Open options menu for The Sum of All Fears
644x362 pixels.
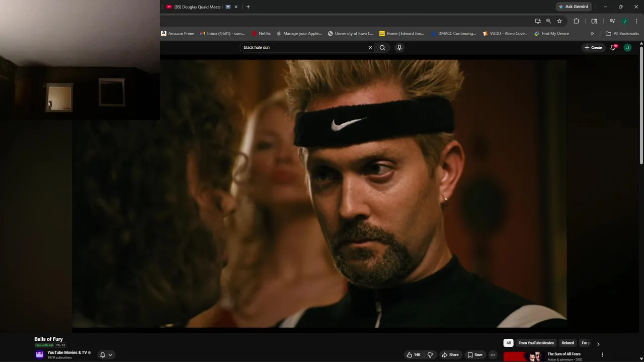[x=602, y=355]
